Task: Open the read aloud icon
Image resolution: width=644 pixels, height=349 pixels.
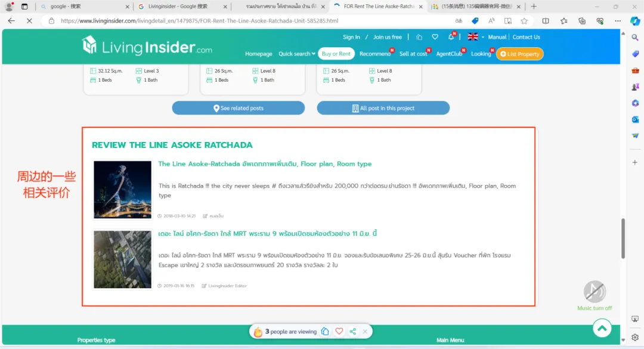Action: (491, 20)
